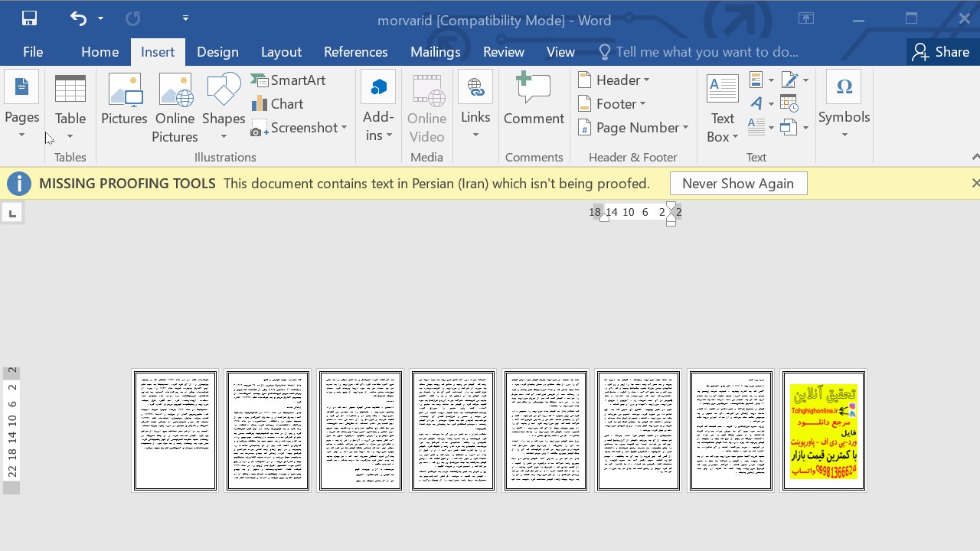The image size is (980, 551).
Task: Insert WordArt text
Action: (x=761, y=103)
